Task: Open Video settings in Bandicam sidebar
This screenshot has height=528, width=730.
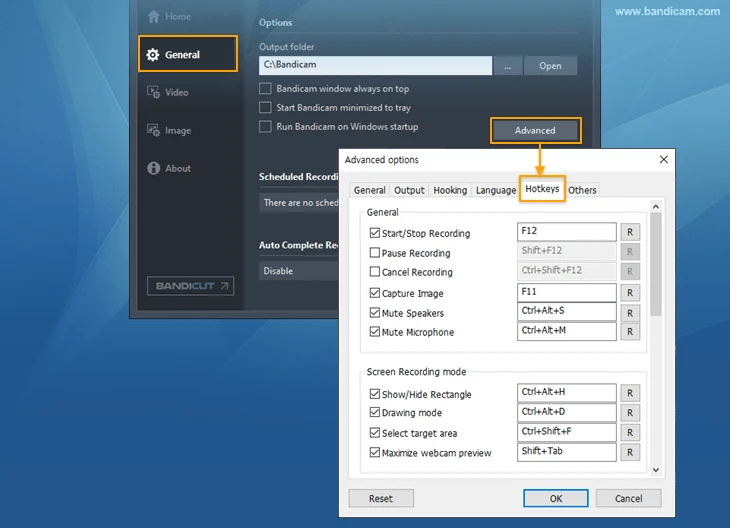Action: (168, 92)
